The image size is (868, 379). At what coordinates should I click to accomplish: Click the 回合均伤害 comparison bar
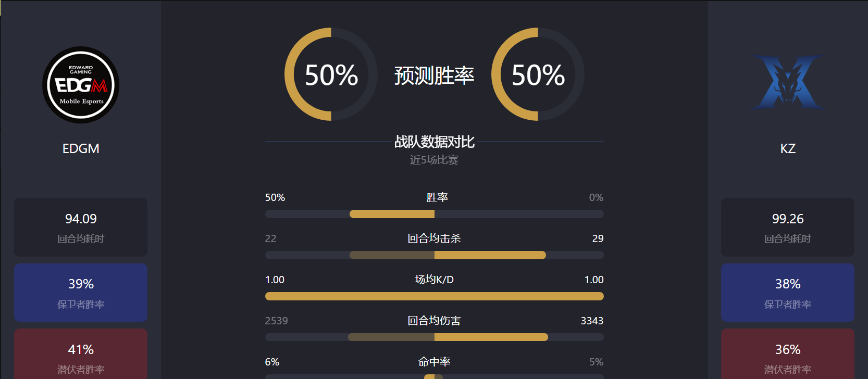(435, 337)
